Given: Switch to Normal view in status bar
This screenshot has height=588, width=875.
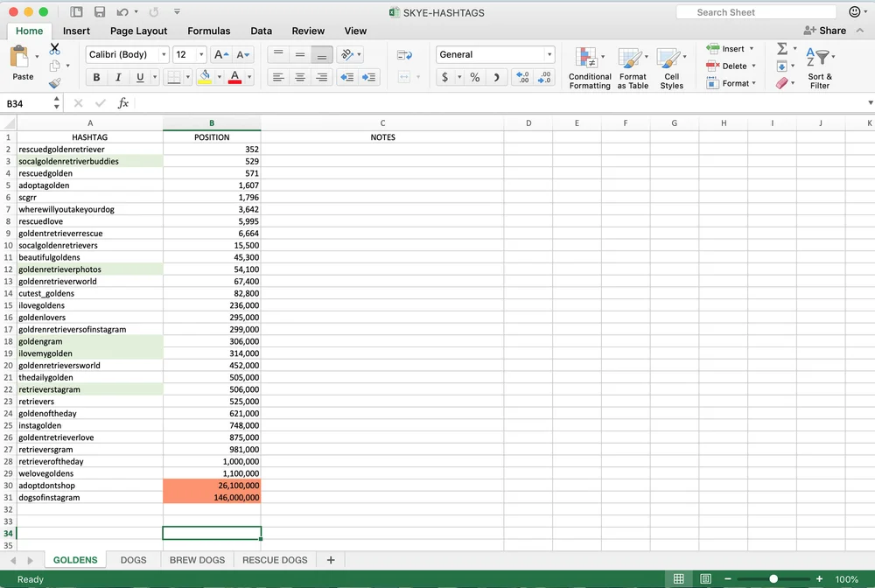Looking at the screenshot, I should [679, 579].
